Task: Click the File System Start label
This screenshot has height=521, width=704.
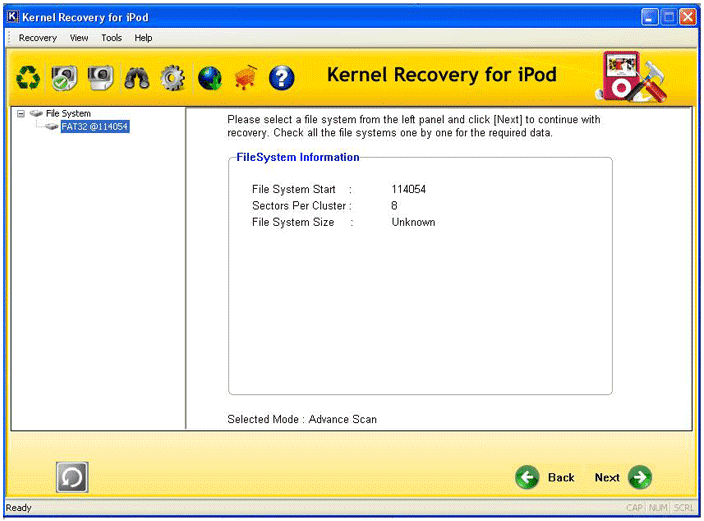Action: [294, 189]
